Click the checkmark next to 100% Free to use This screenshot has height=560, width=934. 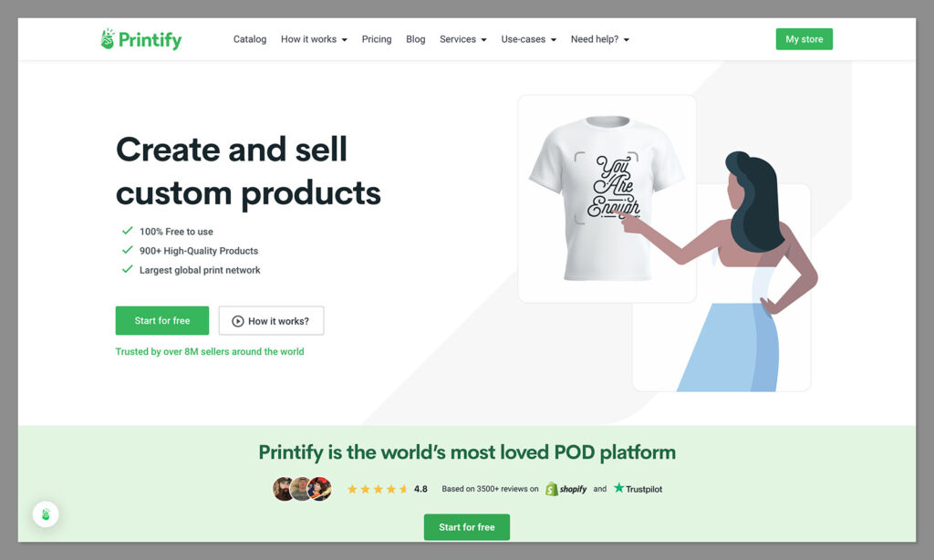click(127, 231)
